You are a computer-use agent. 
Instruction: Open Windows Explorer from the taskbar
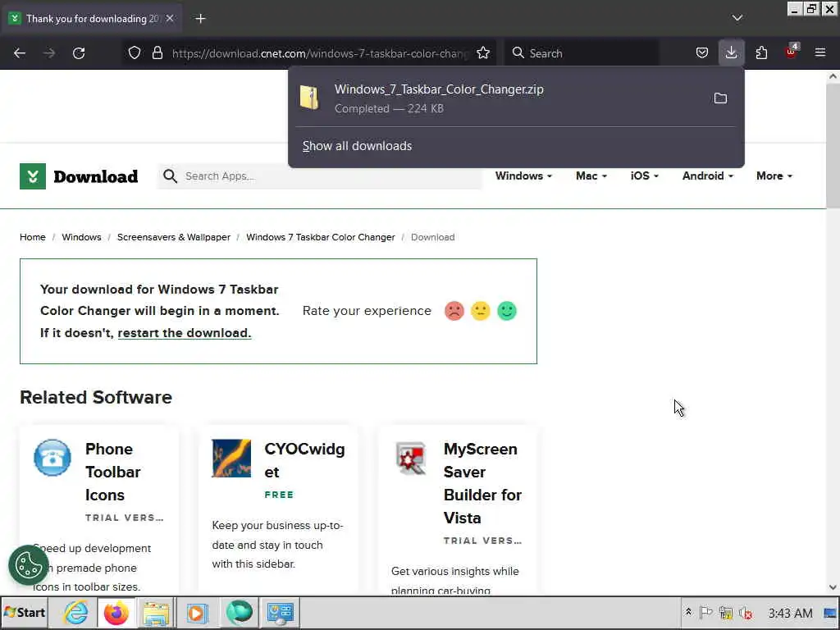click(156, 613)
